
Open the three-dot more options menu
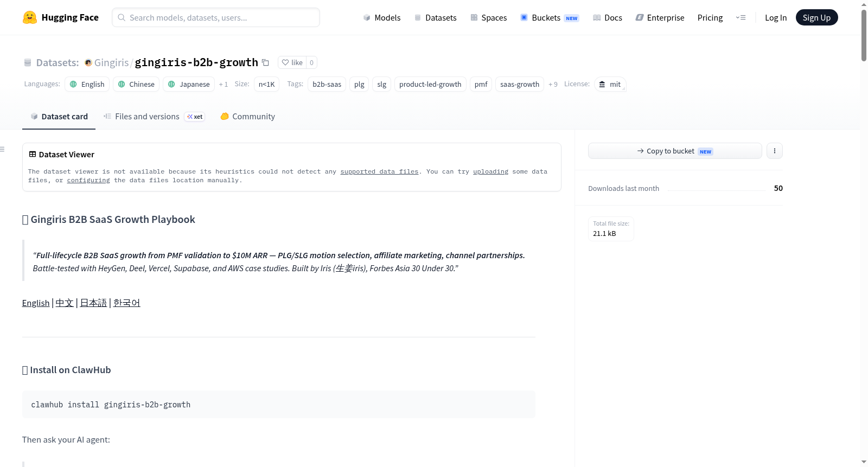[x=775, y=151]
